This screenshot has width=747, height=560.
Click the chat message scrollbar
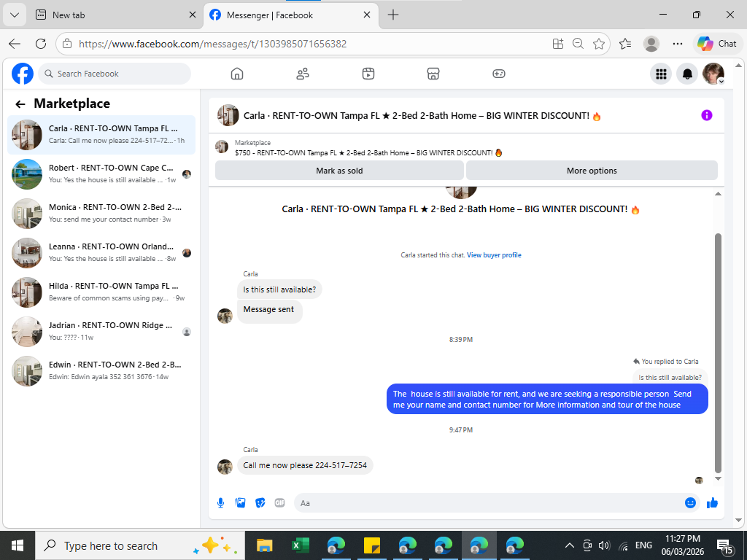point(718,352)
